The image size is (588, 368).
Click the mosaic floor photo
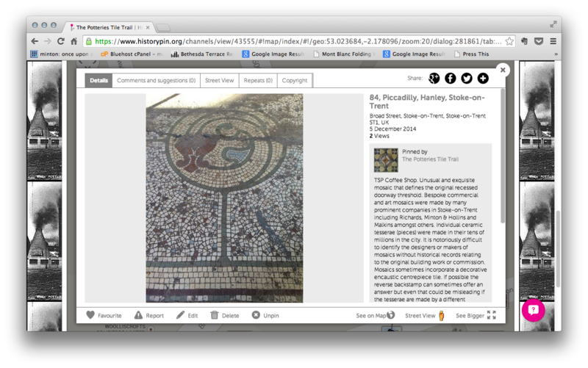224,198
